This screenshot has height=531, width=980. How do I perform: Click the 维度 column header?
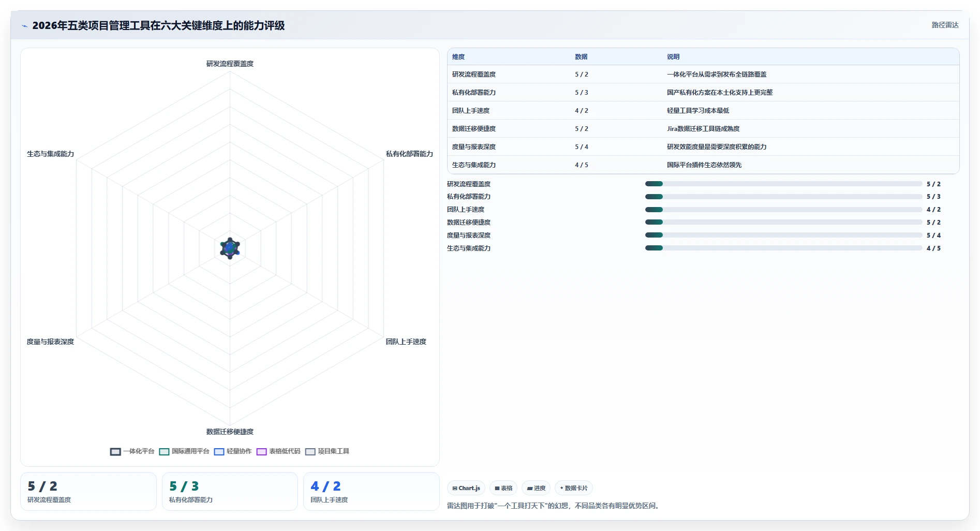click(x=458, y=57)
